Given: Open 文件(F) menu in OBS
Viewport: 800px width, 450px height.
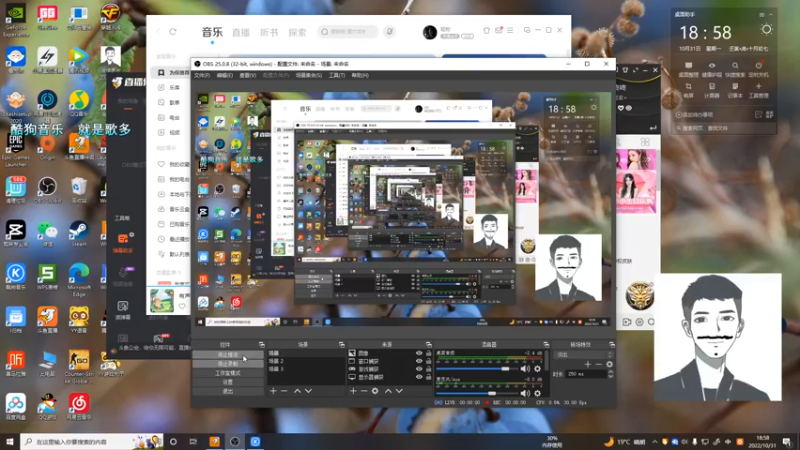Looking at the screenshot, I should (x=202, y=76).
